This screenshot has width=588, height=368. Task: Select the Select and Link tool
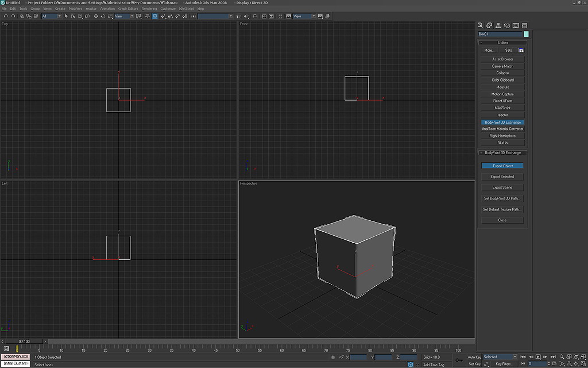click(x=21, y=16)
